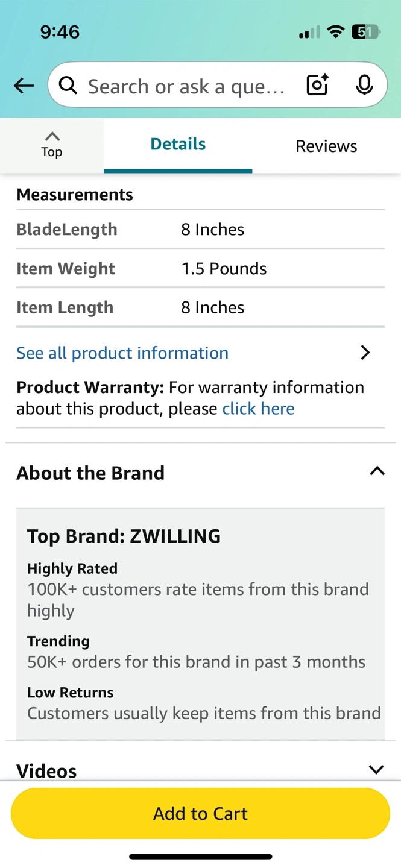Tap the magnifying glass search icon
Screen dimensions: 401x868
68,86
